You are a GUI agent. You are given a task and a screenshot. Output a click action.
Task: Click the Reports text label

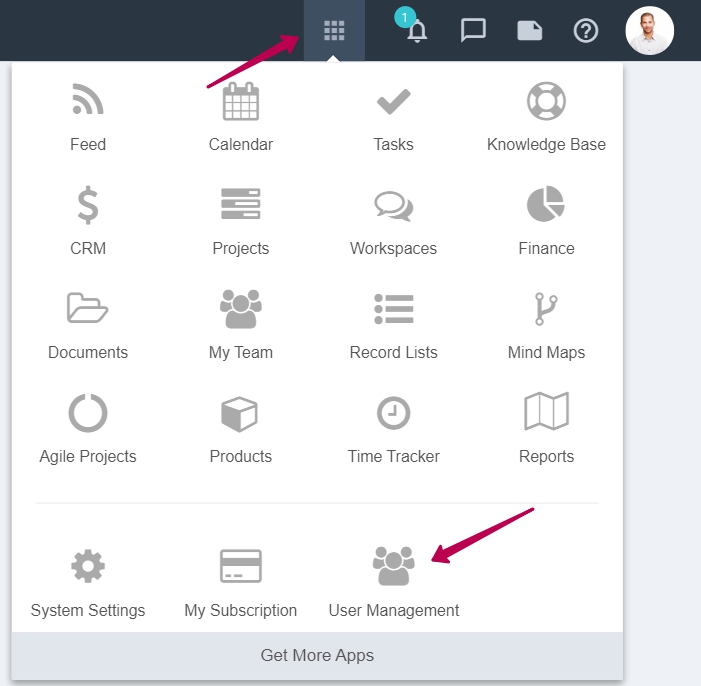546,457
